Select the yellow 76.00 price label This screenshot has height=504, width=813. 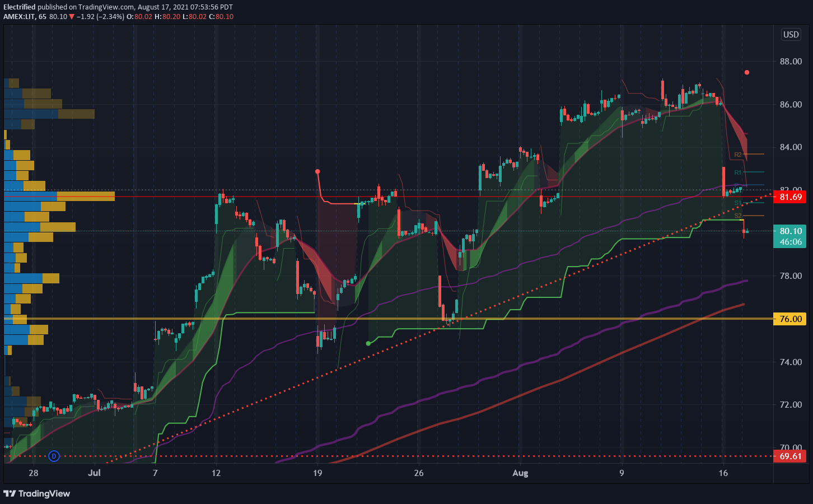790,319
